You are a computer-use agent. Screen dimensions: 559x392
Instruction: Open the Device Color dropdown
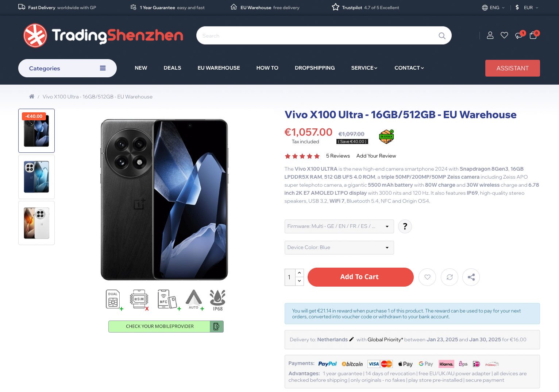(x=339, y=248)
